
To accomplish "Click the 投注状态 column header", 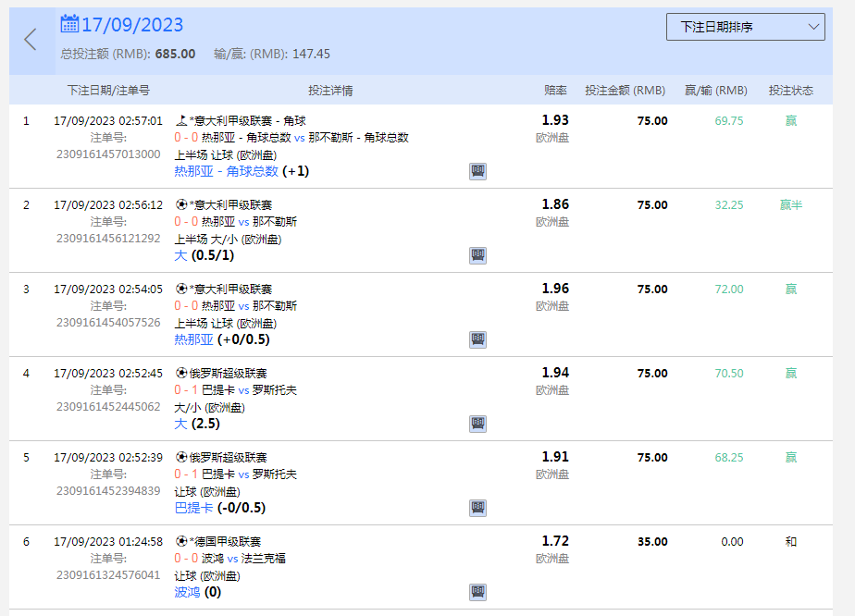I will point(790,91).
